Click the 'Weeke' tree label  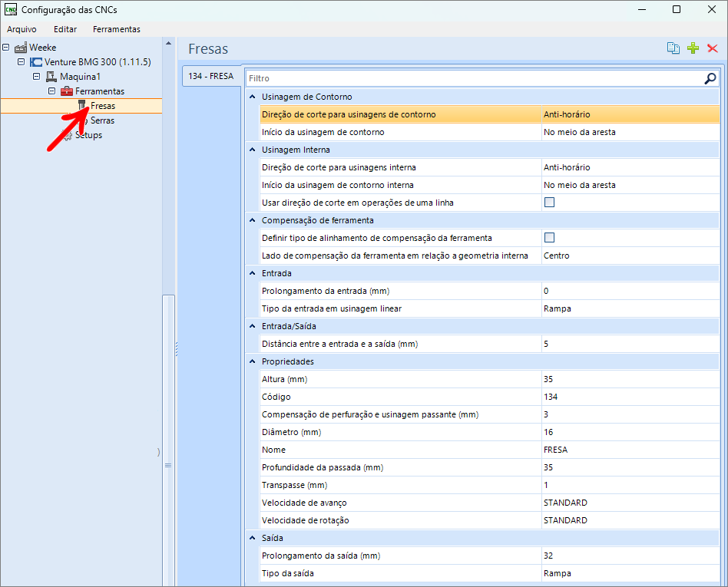[x=43, y=48]
